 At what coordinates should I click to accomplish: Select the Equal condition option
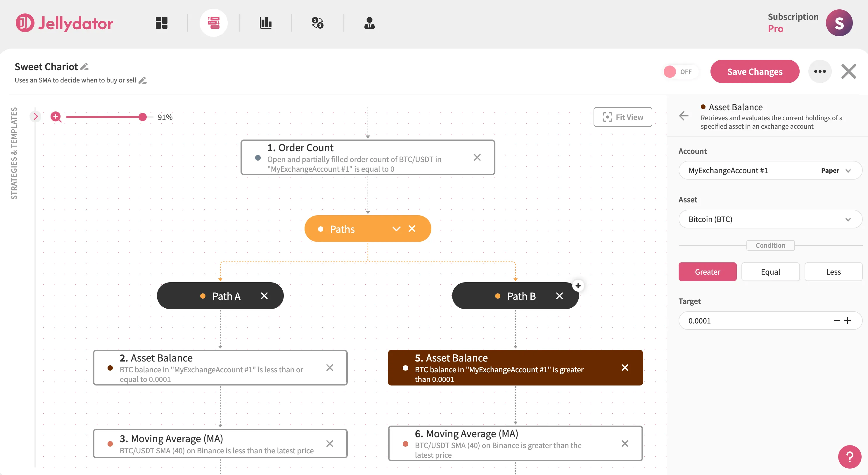tap(771, 271)
